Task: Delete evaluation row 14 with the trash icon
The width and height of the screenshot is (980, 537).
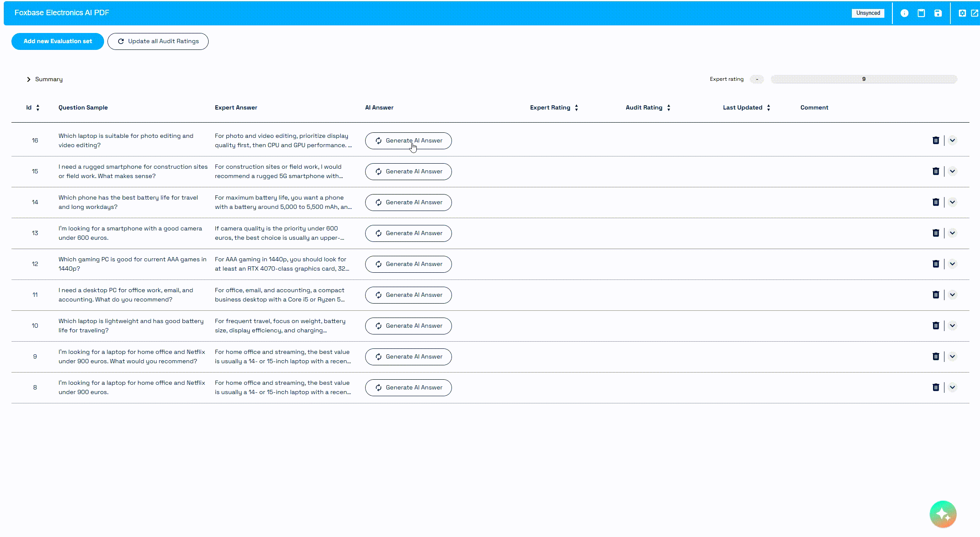Action: (936, 202)
